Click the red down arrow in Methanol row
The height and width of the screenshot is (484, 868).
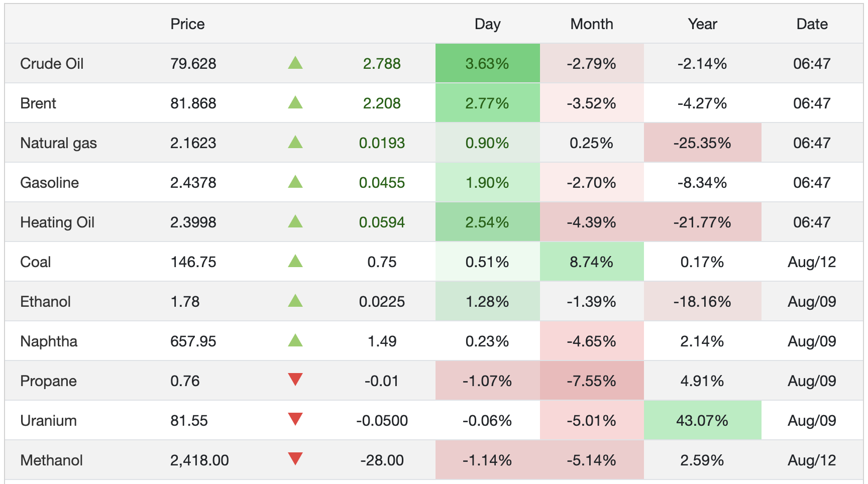(x=295, y=459)
